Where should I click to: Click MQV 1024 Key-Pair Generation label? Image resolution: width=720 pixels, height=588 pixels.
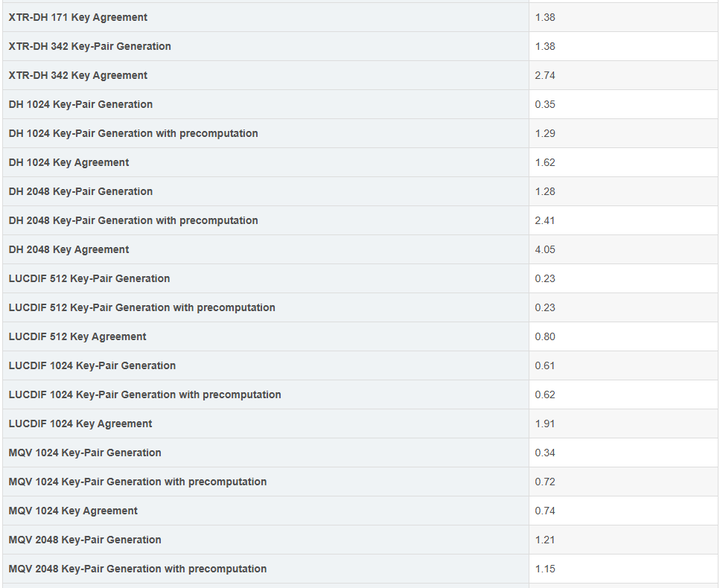tap(85, 453)
